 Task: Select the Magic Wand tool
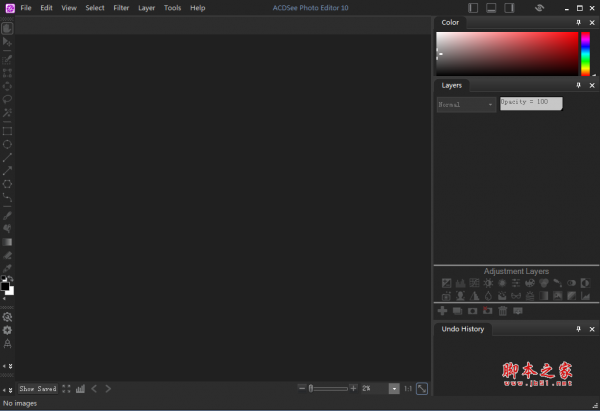[7, 113]
